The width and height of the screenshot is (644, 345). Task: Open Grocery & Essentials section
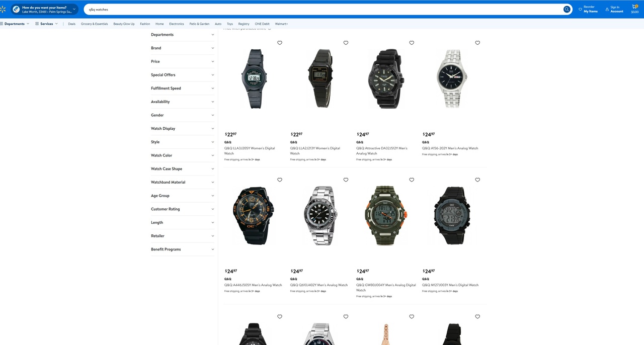coord(95,24)
